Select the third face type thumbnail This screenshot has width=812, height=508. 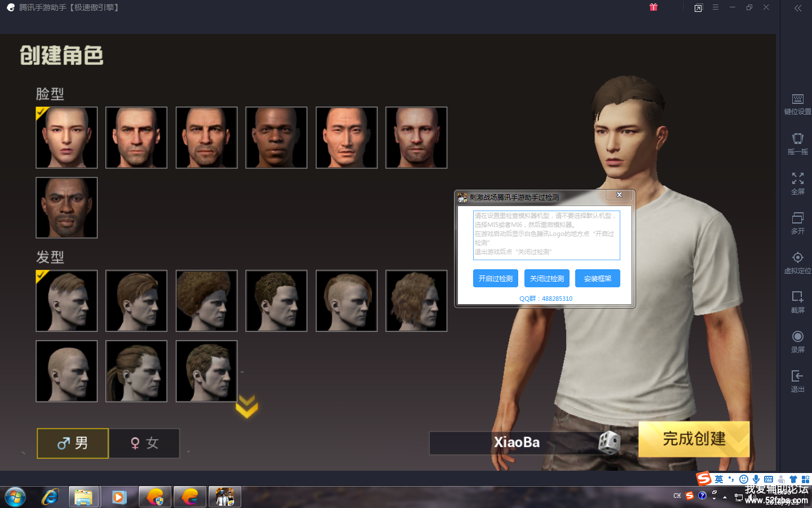pos(206,138)
